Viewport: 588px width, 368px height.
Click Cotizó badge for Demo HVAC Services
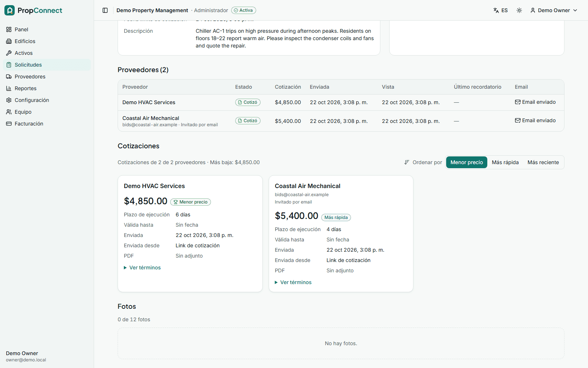tap(248, 102)
